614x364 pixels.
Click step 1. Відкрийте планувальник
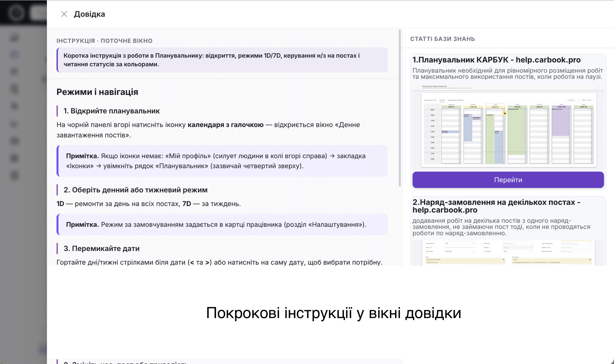[x=112, y=111]
